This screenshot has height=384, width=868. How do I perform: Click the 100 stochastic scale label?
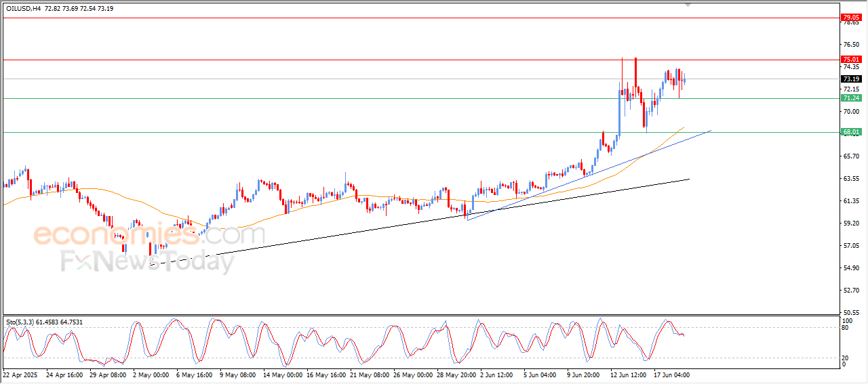pos(847,320)
